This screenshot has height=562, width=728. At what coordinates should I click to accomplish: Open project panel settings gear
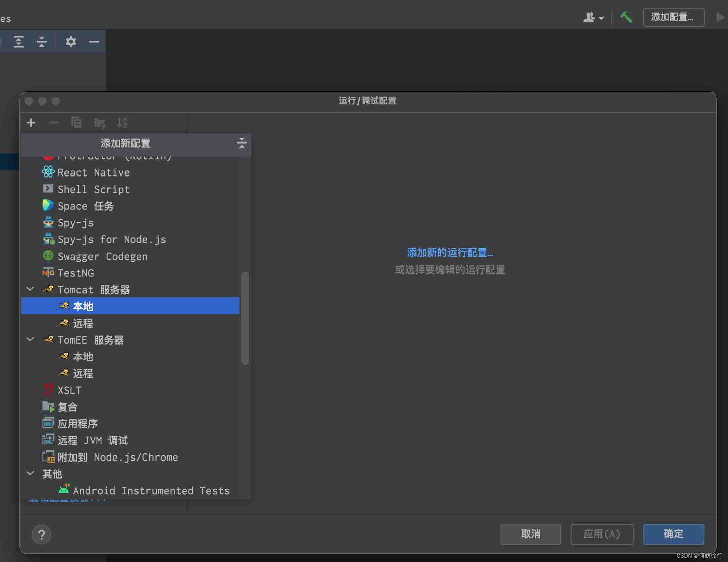click(71, 41)
